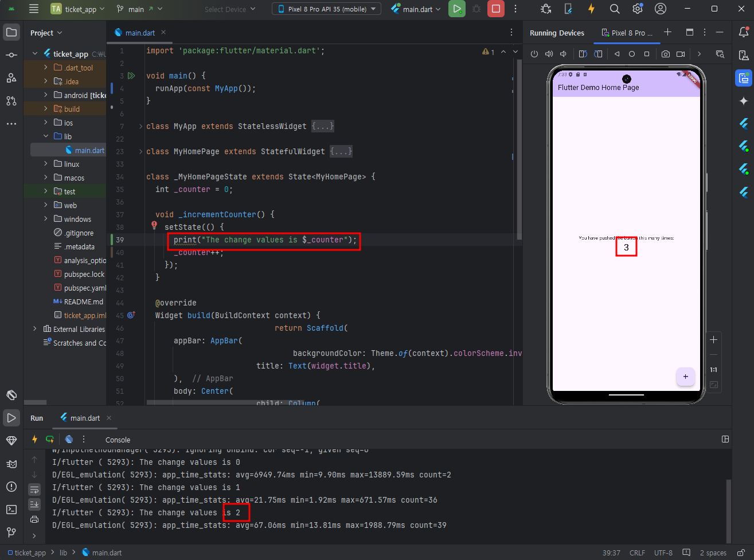Click the UTF-8 encoding indicator

(x=663, y=553)
